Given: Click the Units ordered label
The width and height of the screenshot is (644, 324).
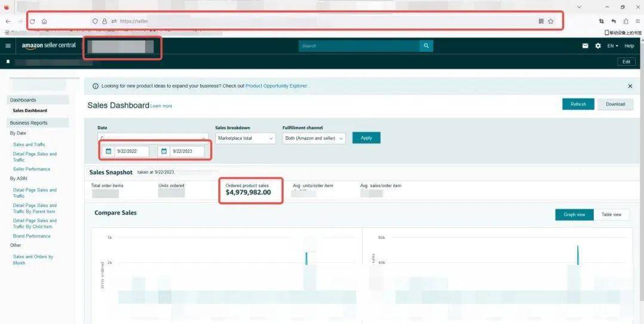Looking at the screenshot, I should pyautogui.click(x=171, y=185).
